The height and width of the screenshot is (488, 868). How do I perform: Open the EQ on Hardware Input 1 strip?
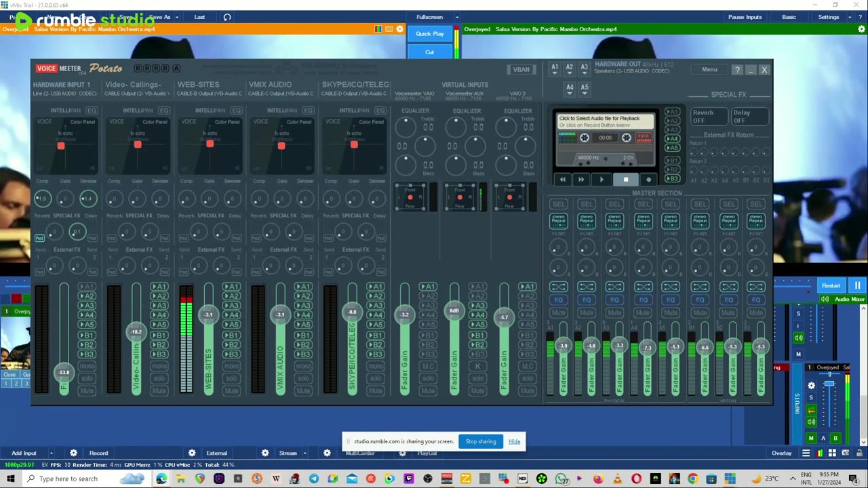(92, 110)
